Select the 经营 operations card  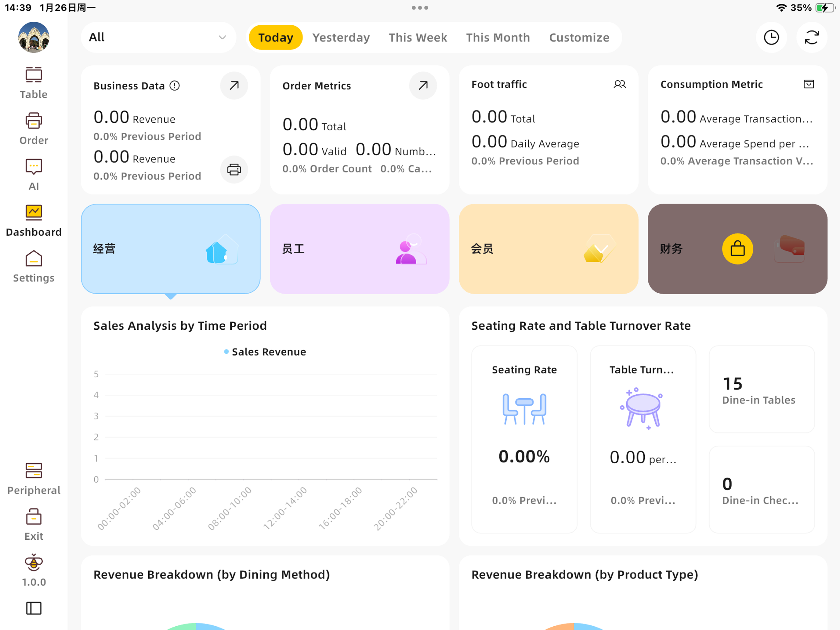pyautogui.click(x=171, y=249)
